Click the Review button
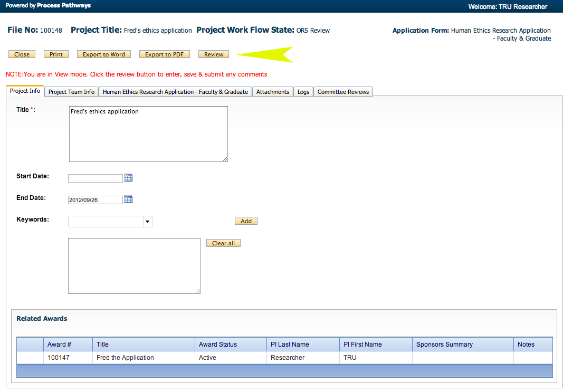The image size is (563, 392). [214, 54]
